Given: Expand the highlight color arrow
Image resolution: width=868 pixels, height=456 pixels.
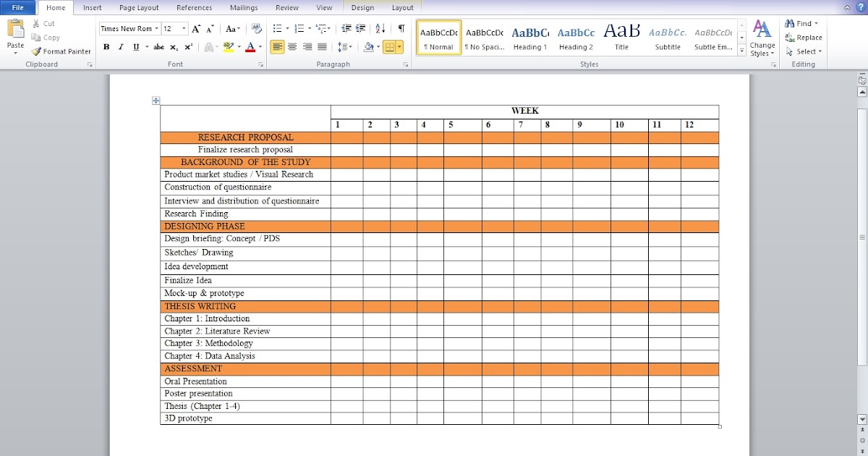Looking at the screenshot, I should coord(239,47).
